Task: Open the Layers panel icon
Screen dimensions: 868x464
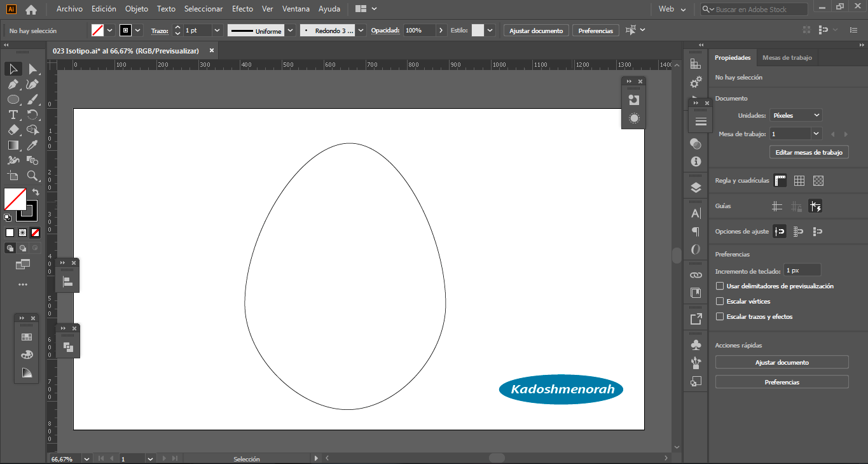Action: (696, 187)
